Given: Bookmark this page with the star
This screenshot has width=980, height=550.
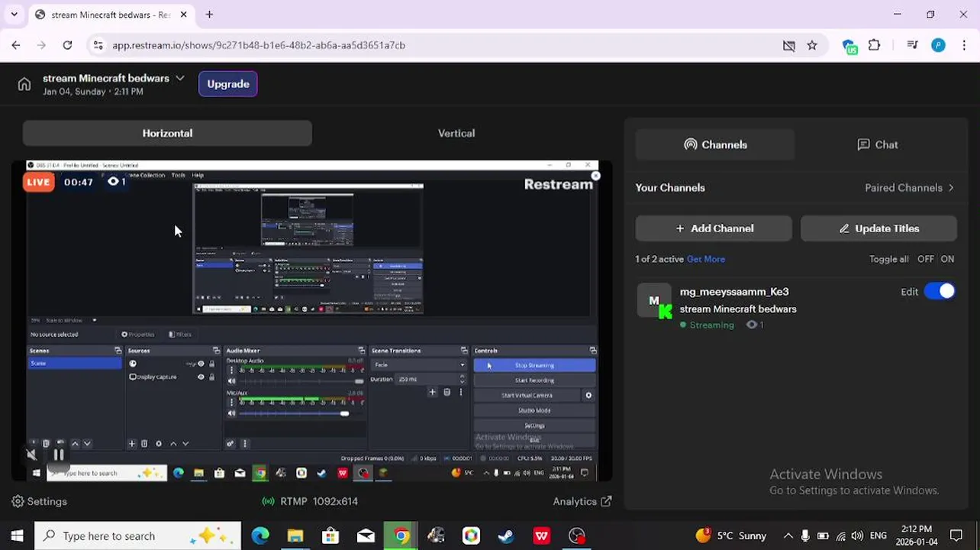Looking at the screenshot, I should pos(812,45).
